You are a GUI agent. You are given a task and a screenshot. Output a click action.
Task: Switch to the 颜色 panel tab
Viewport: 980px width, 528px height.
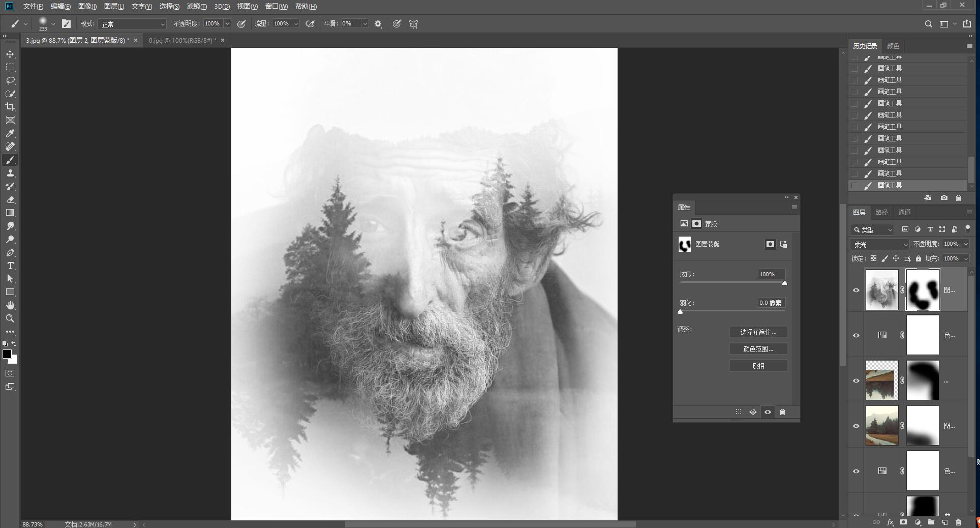pos(893,46)
